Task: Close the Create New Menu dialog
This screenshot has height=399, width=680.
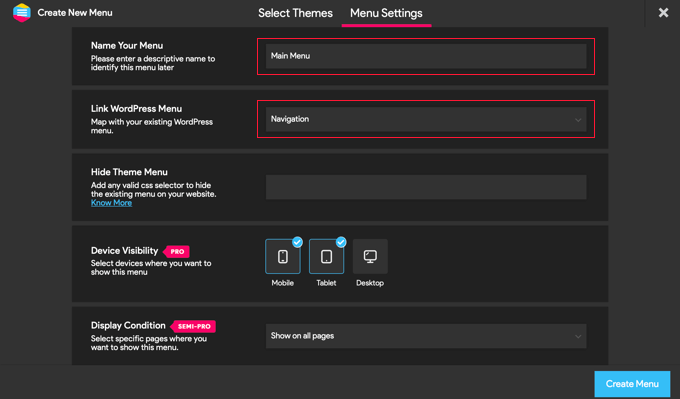Action: pos(663,13)
